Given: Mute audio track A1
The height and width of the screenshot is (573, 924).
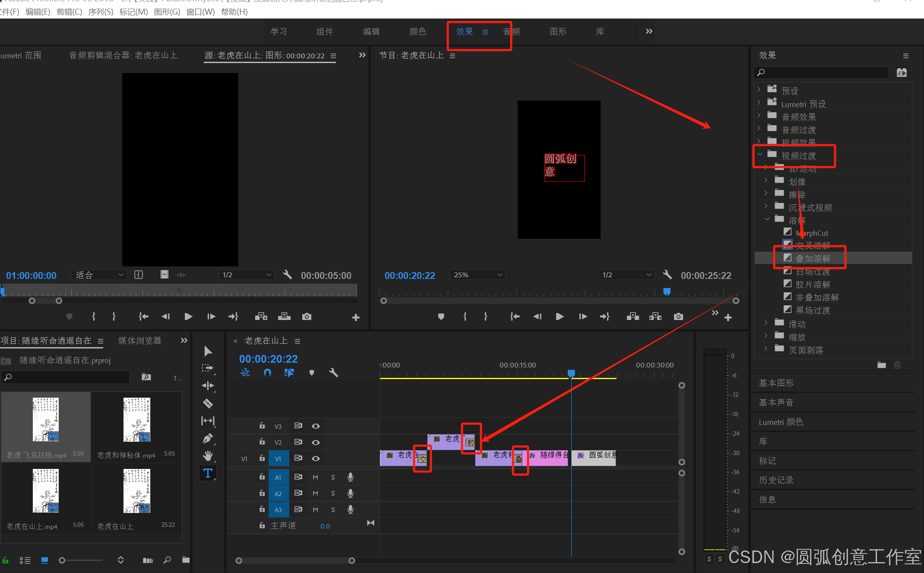Looking at the screenshot, I should tap(315, 477).
